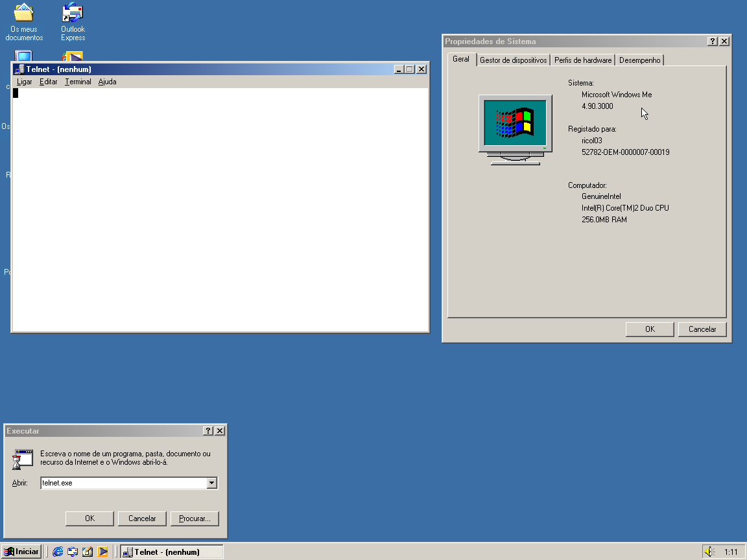747x560 pixels.
Task: Click Executar dialog run program icon
Action: click(23, 460)
